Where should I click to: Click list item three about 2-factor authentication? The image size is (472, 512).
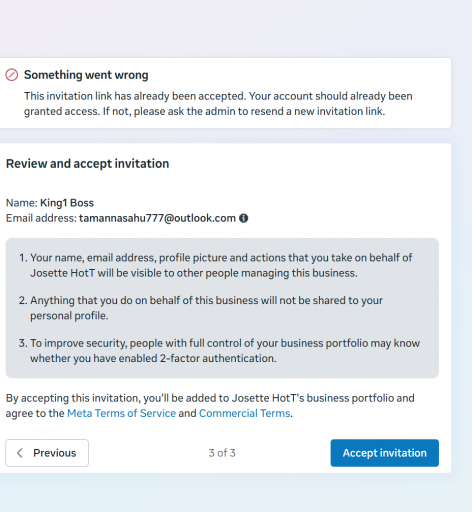pyautogui.click(x=219, y=351)
